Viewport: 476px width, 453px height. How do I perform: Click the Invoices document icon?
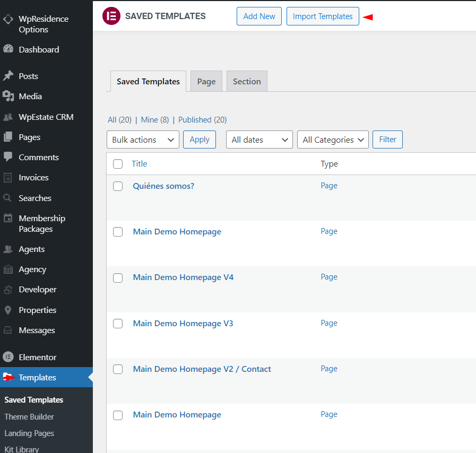pos(8,178)
